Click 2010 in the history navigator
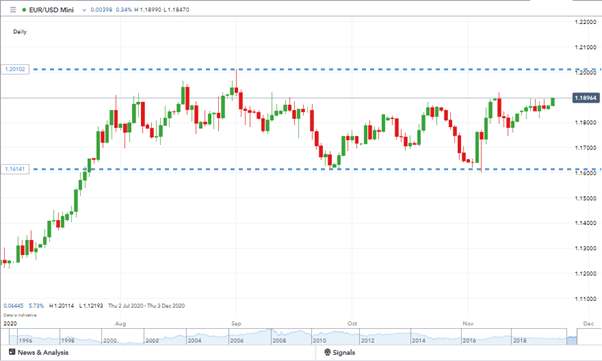The width and height of the screenshot is (602, 361). (319, 341)
